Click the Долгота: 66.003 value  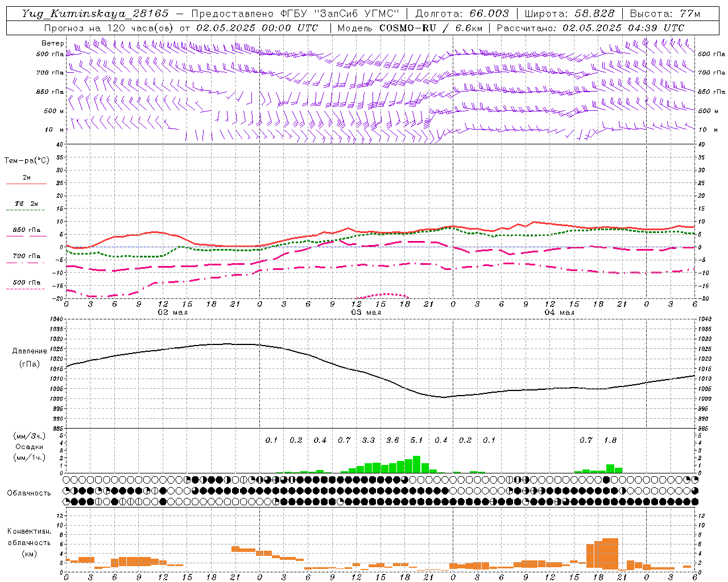point(462,14)
